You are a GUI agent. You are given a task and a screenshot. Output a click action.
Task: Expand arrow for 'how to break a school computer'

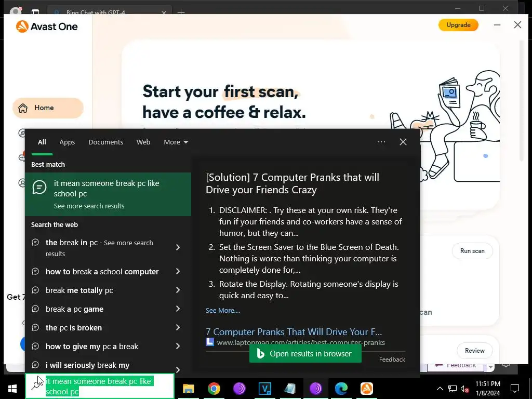(178, 271)
